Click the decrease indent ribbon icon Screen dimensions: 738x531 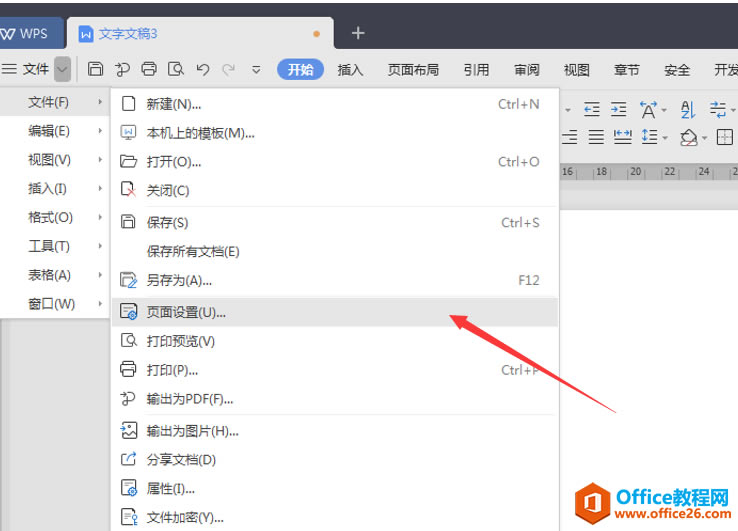[x=592, y=109]
